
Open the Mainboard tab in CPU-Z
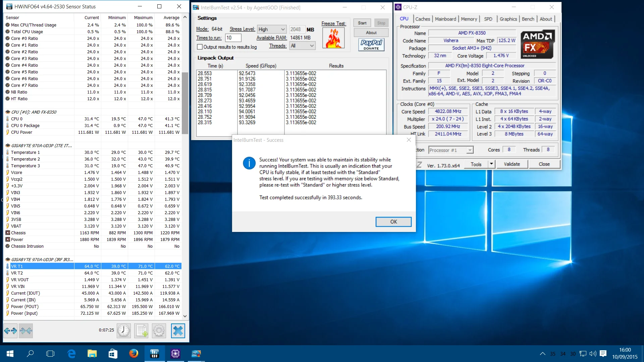tap(445, 19)
